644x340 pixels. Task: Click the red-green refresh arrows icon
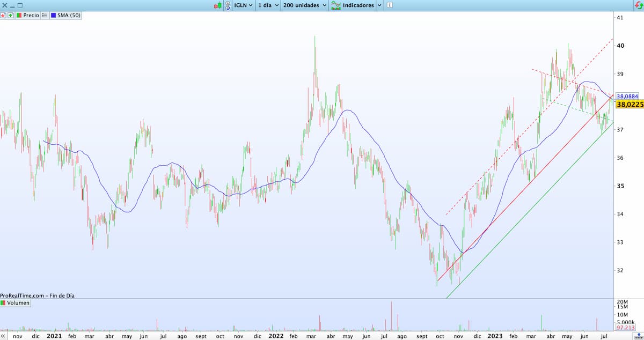(x=638, y=5)
